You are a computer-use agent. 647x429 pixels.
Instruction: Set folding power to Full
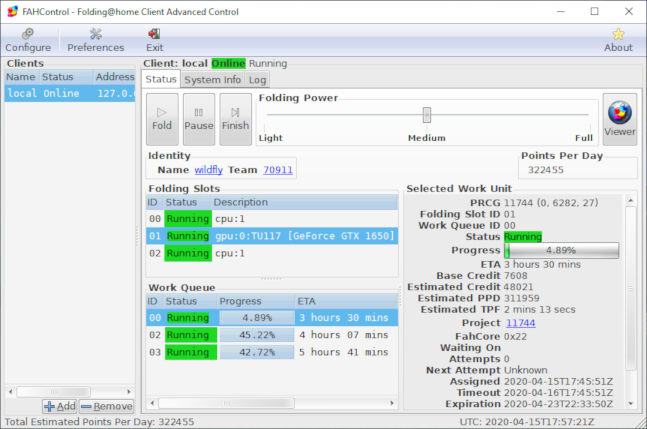[x=583, y=138]
